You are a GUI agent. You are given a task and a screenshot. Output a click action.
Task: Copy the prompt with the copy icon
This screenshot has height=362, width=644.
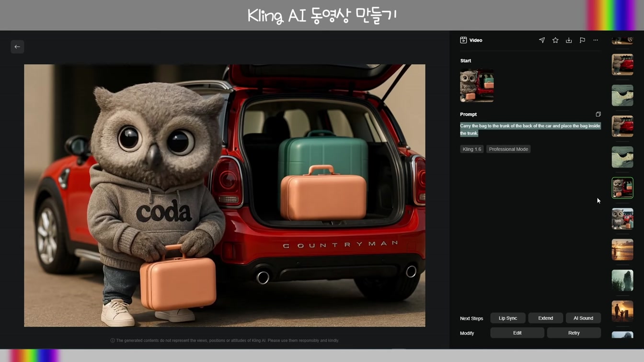pos(598,114)
